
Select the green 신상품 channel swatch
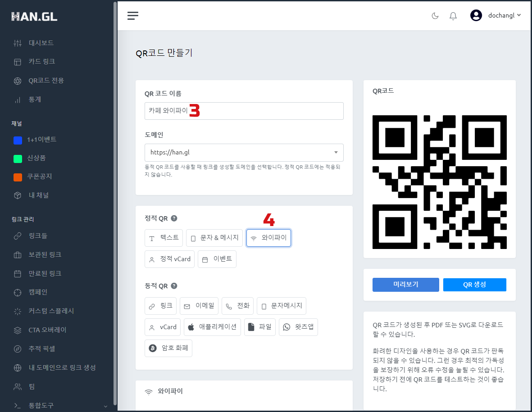[x=18, y=158]
